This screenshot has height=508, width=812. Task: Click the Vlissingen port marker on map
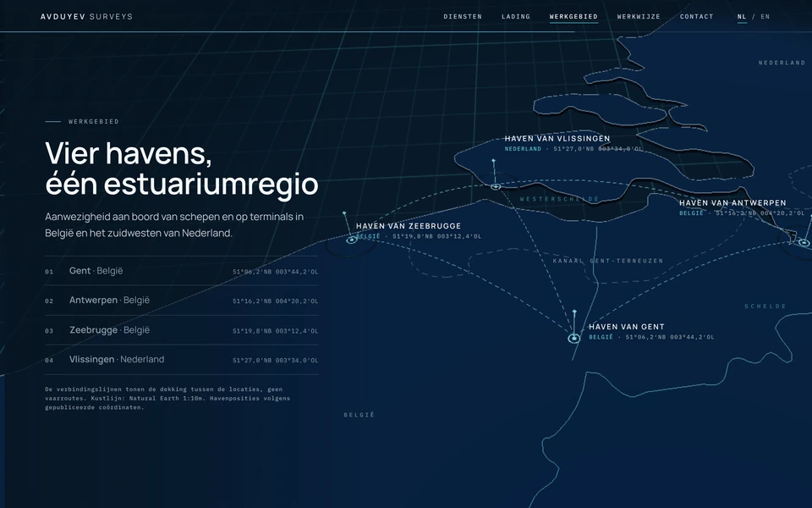click(x=496, y=186)
